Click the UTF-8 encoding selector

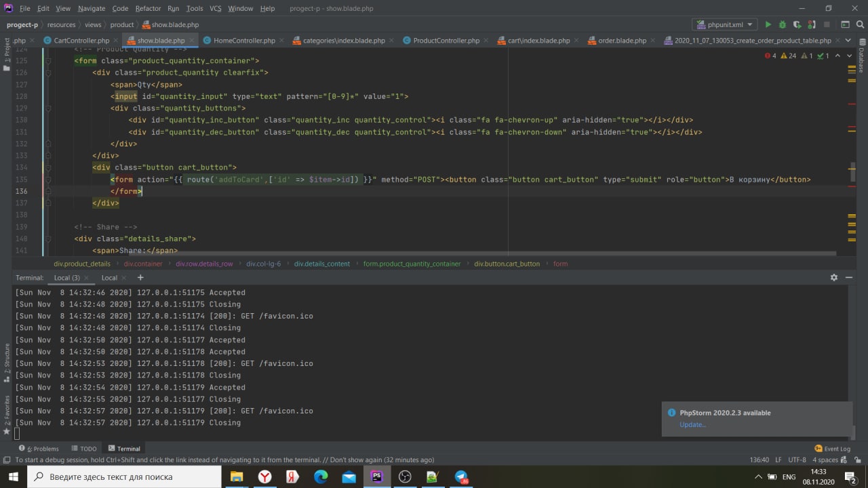click(x=797, y=460)
